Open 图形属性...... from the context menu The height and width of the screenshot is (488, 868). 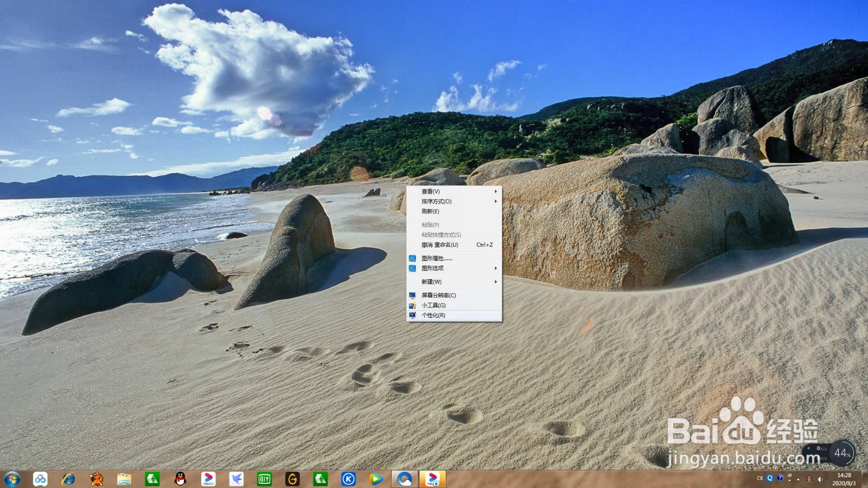pyautogui.click(x=454, y=259)
